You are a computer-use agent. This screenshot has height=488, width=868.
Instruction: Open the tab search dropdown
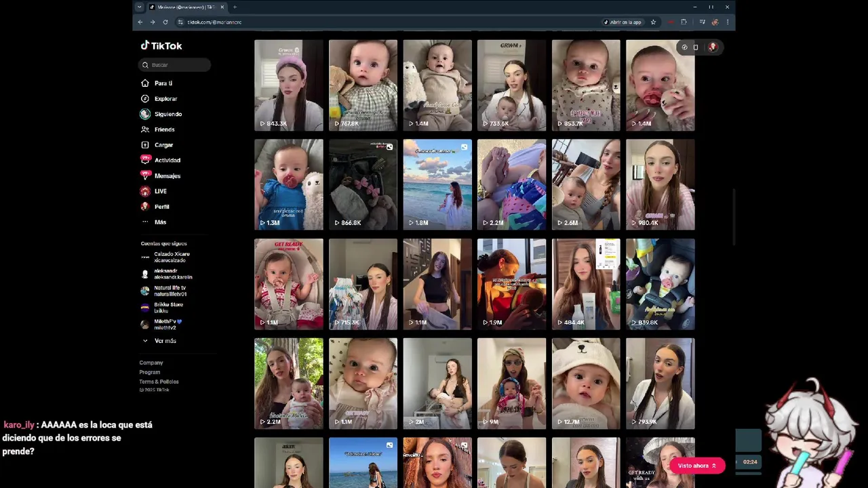pos(139,7)
